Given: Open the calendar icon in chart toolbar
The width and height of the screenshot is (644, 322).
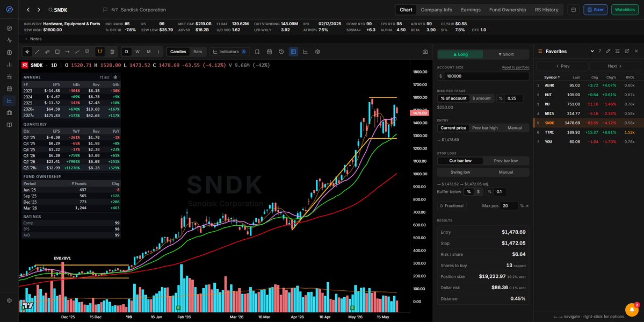Looking at the screenshot, I should click(270, 52).
